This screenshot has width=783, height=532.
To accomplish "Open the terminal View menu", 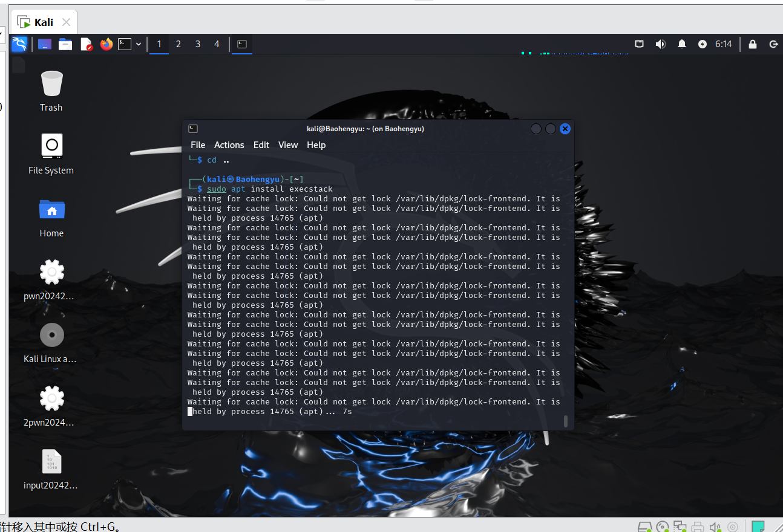I will pos(288,145).
